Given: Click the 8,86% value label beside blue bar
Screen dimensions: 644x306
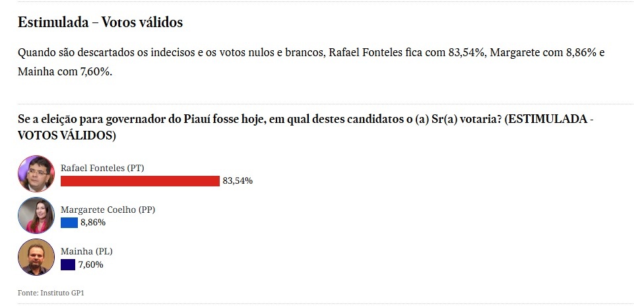Looking at the screenshot, I should (93, 223).
